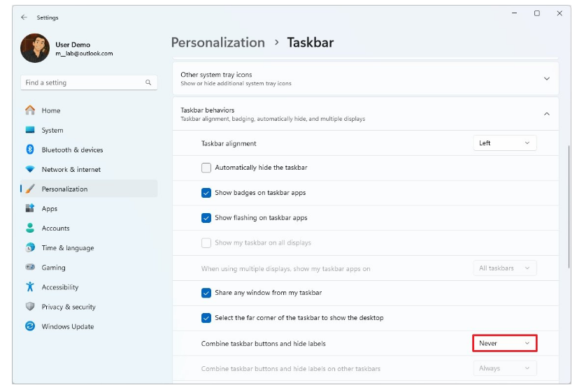Image resolution: width=577 pixels, height=392 pixels.
Task: Click the Windows Update sync icon
Action: tap(30, 326)
